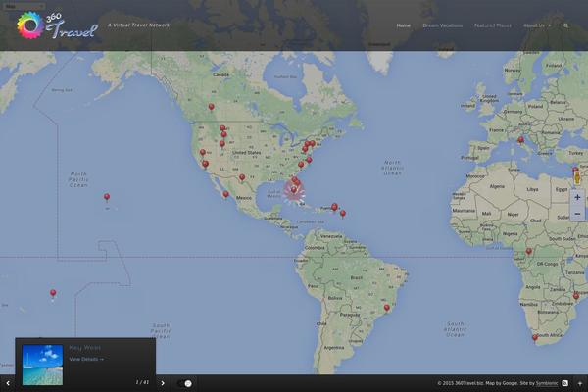
Task: Expand the About Us dropdown menu
Action: point(537,25)
